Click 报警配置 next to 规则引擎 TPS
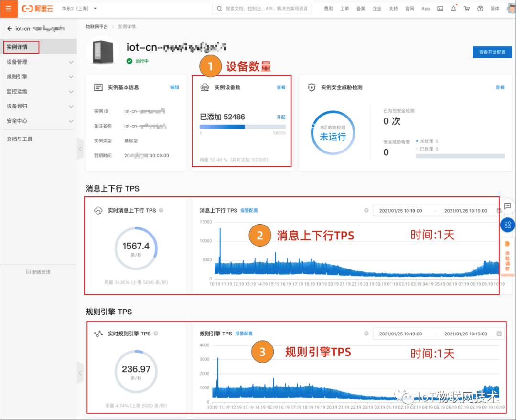The height and width of the screenshot is (420, 516). 244,334
